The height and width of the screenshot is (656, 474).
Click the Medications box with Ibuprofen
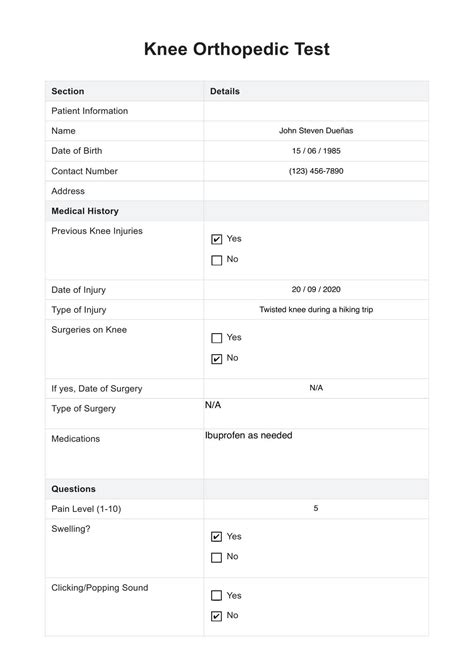(x=316, y=454)
